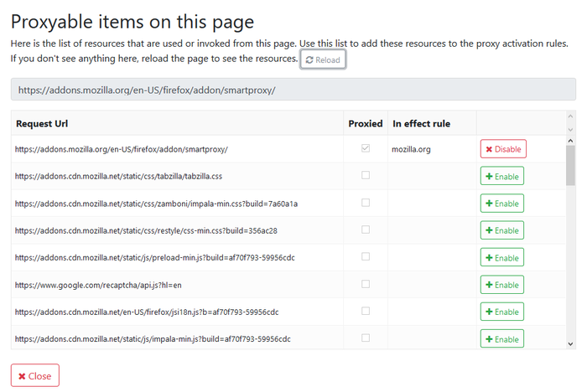Screen dimensions: 587x392
Task: Close the proxyable items dialog
Action: [x=35, y=376]
